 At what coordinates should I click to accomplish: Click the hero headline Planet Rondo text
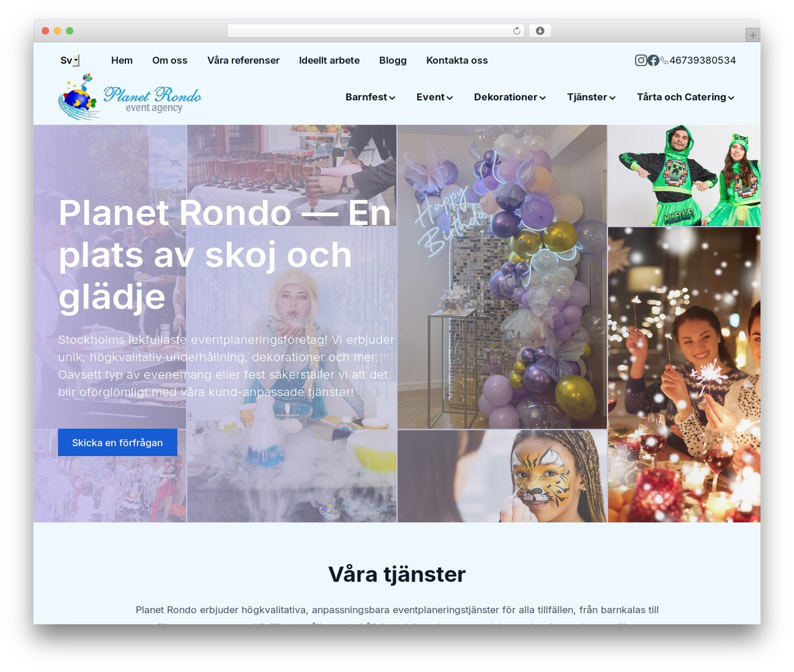225,255
